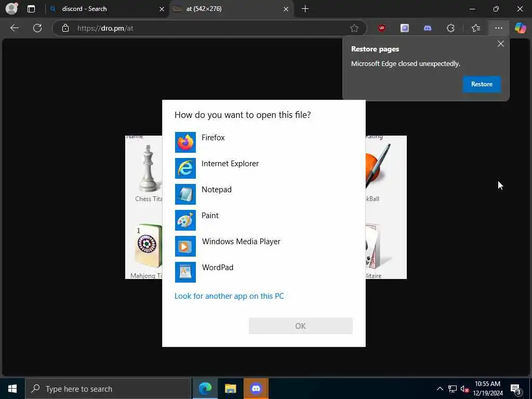Open Discord from the taskbar
The width and height of the screenshot is (532, 399).
point(256,389)
